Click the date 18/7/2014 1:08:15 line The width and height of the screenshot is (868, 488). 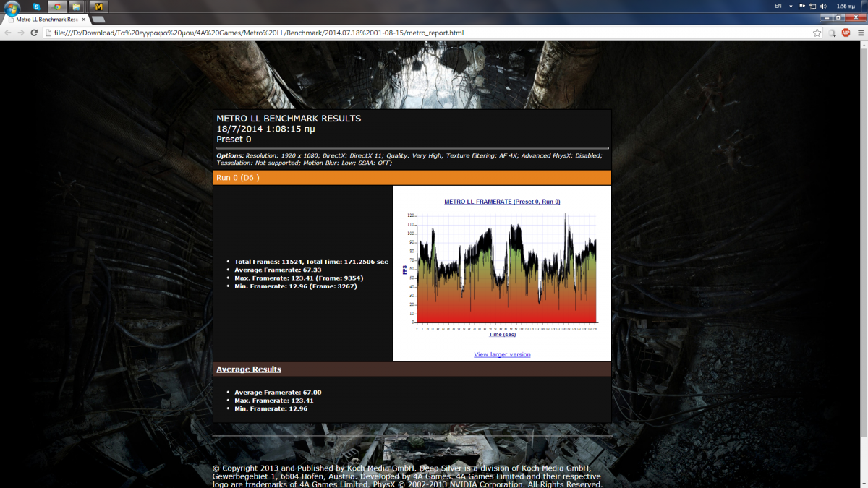pos(265,129)
